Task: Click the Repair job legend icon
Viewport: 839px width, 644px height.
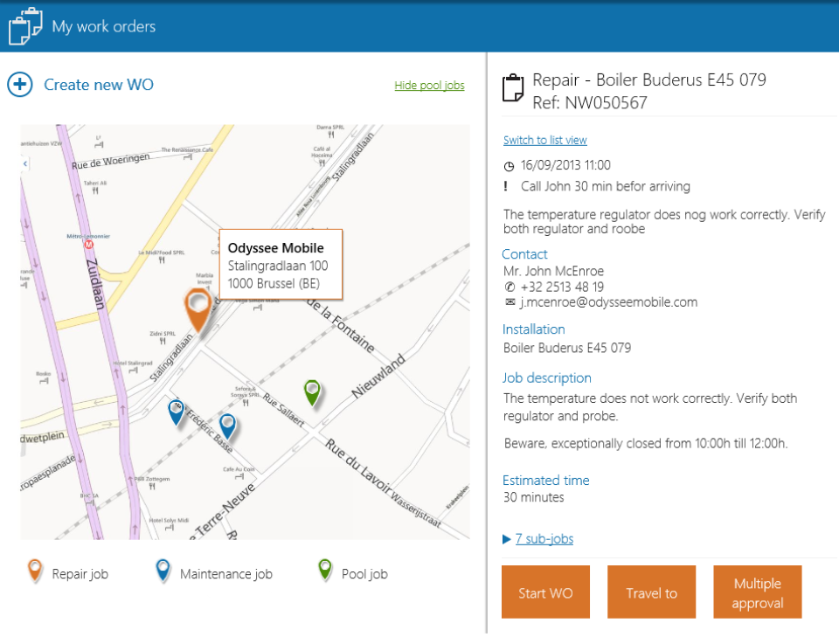Action: [x=35, y=571]
